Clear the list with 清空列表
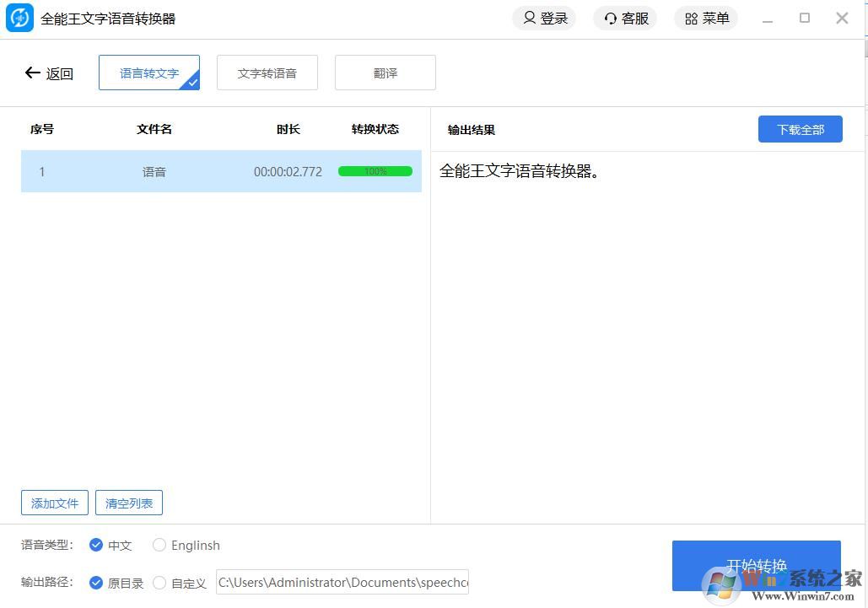868x608 pixels. click(x=128, y=503)
